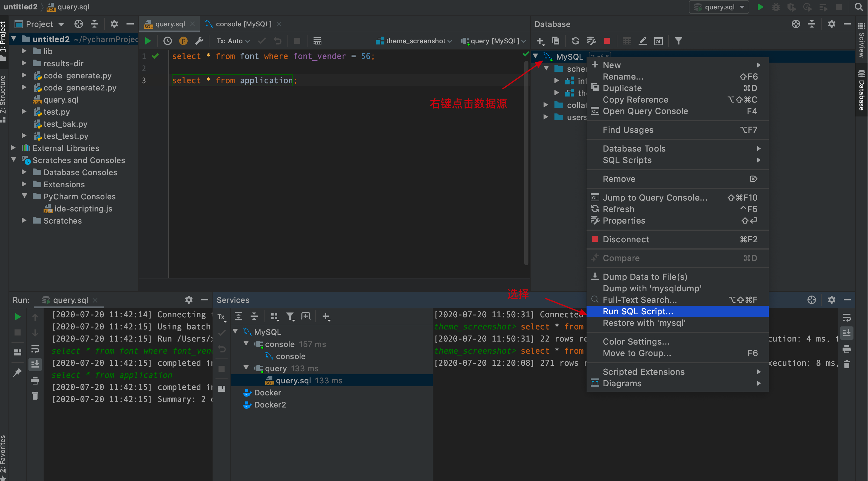Click the filter funnel in Database toolbar
The height and width of the screenshot is (481, 868).
coord(678,41)
